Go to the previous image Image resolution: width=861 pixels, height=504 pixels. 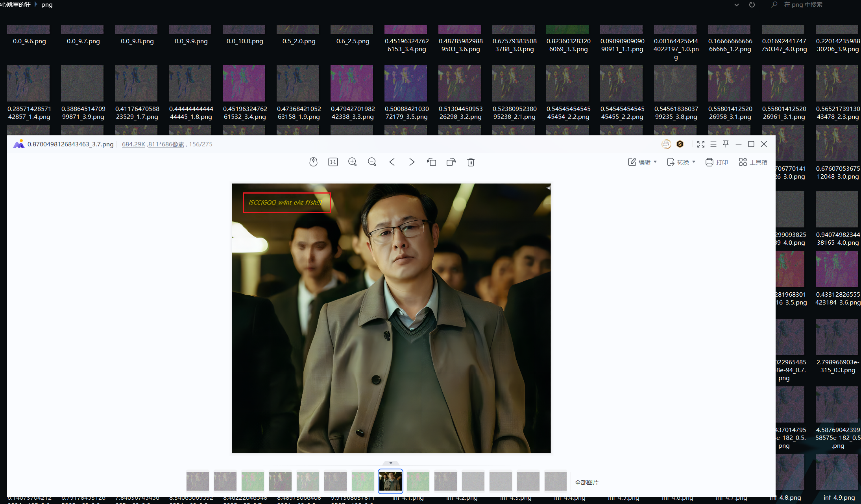click(x=392, y=162)
